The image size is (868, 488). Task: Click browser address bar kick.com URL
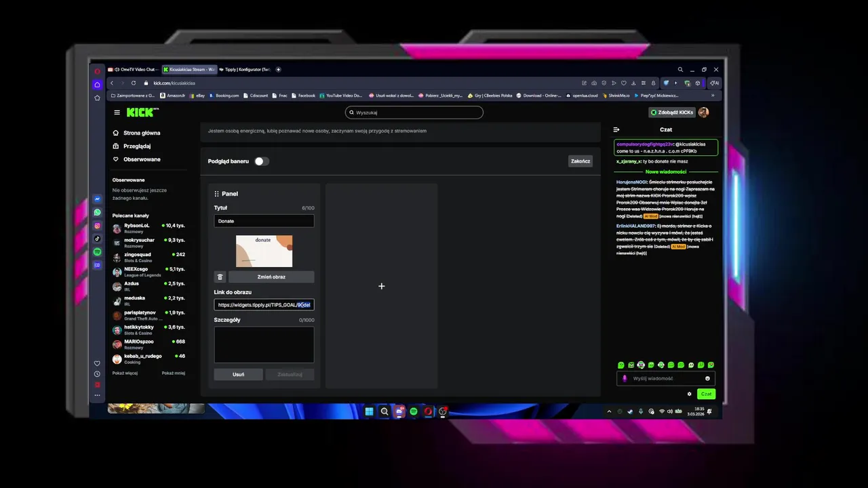coord(174,83)
